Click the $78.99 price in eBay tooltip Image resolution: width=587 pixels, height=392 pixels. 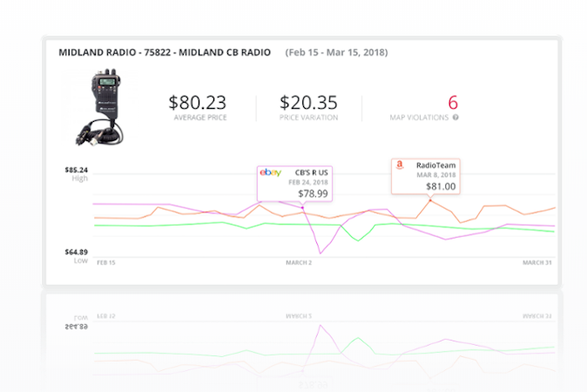pos(313,193)
